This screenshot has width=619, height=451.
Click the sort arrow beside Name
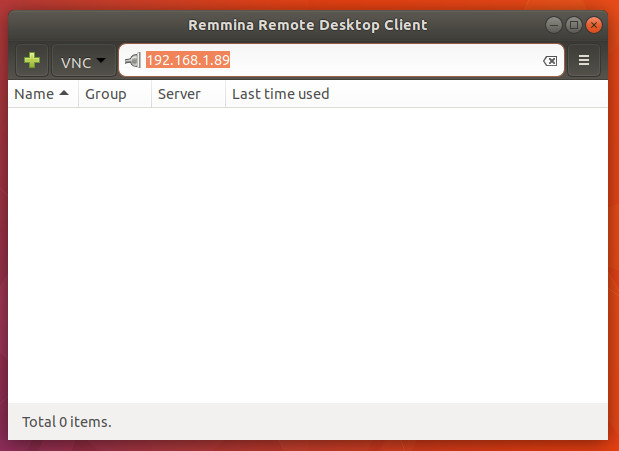pyautogui.click(x=64, y=94)
